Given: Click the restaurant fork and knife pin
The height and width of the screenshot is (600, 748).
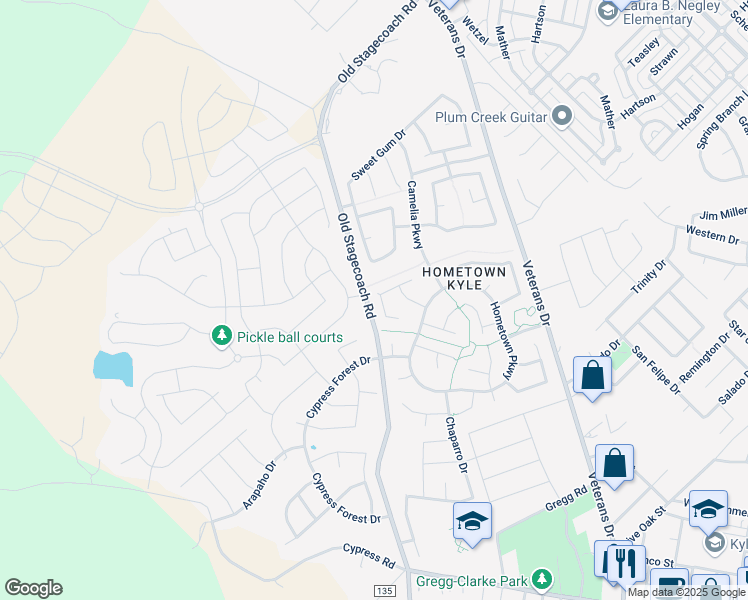Looking at the screenshot, I should click(626, 564).
